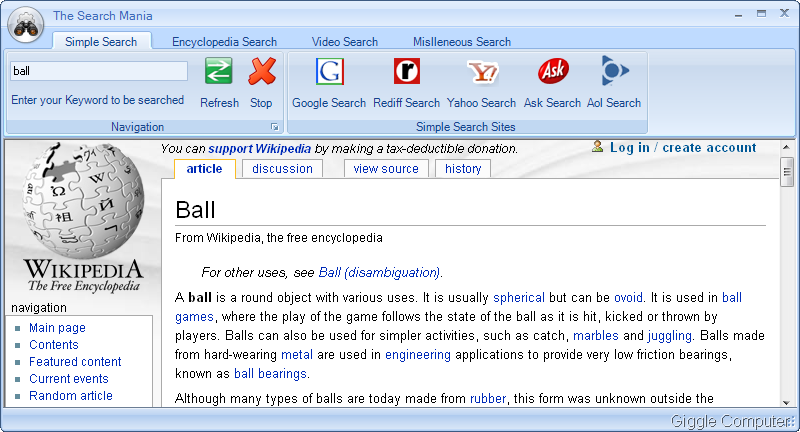The height and width of the screenshot is (432, 800).
Task: Click the Refresh button label
Action: [x=219, y=103]
